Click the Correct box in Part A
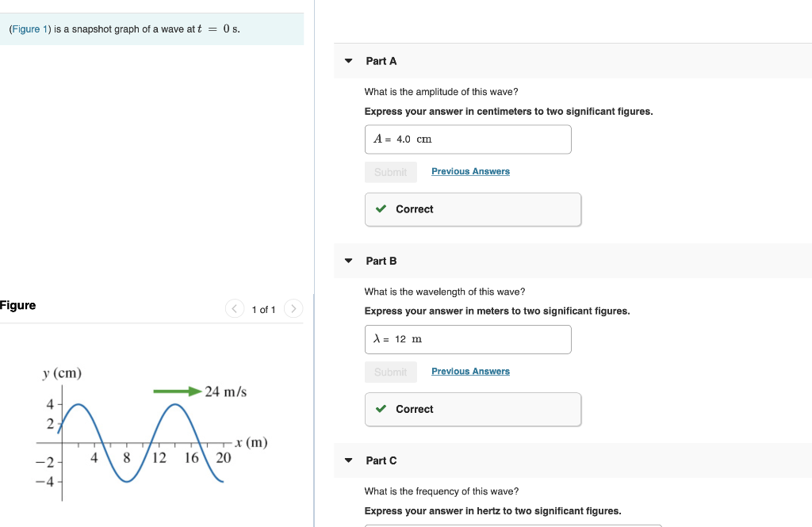This screenshot has height=527, width=812. [473, 209]
